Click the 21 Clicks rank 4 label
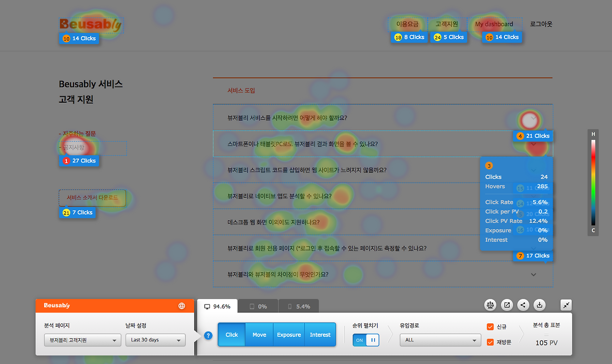 pyautogui.click(x=533, y=136)
